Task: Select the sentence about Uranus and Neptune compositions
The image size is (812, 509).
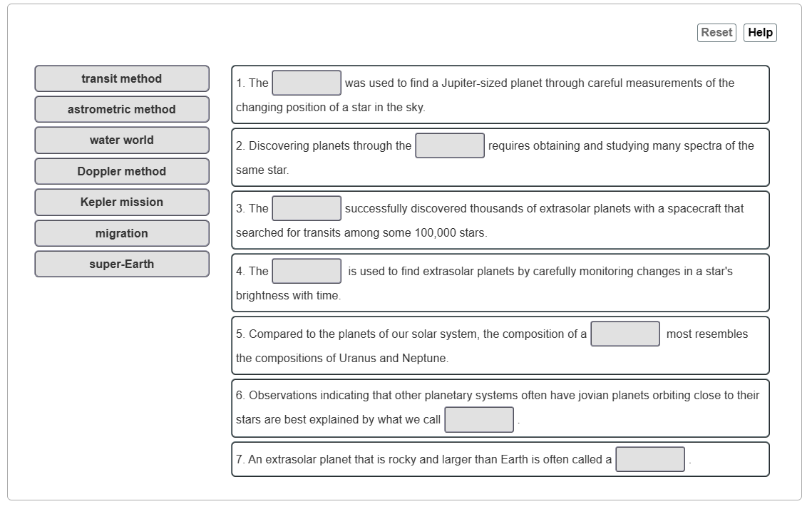Action: pyautogui.click(x=500, y=346)
